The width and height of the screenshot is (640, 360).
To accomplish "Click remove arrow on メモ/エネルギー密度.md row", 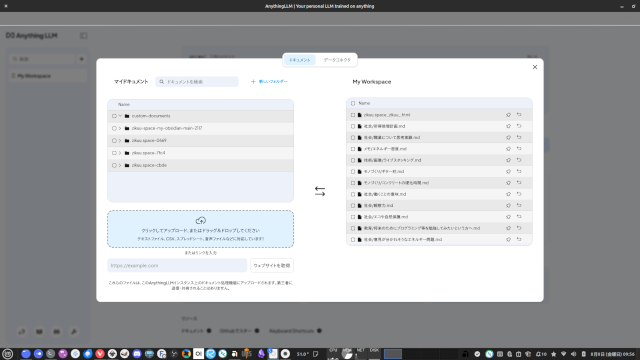I will 519,149.
